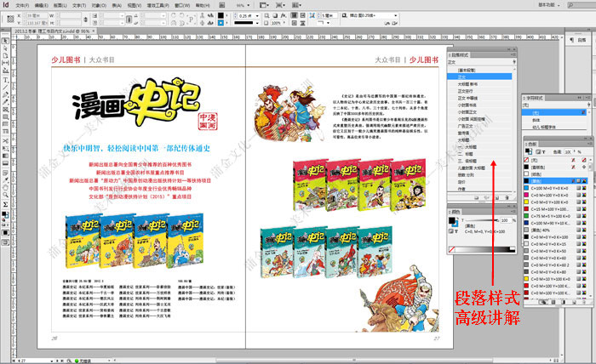
Task: Click the gradient ramp in color panel
Action: point(484,249)
